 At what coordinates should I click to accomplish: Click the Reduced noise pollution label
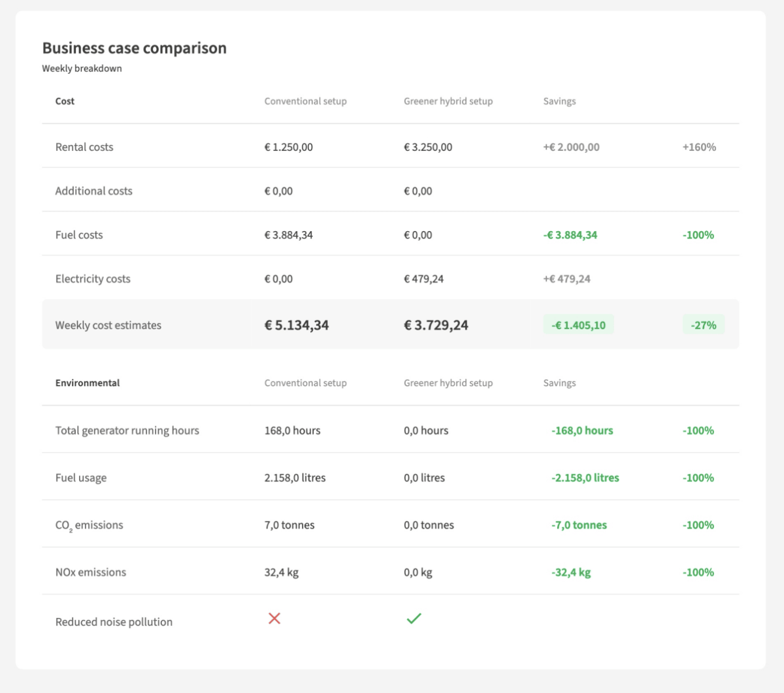114,622
